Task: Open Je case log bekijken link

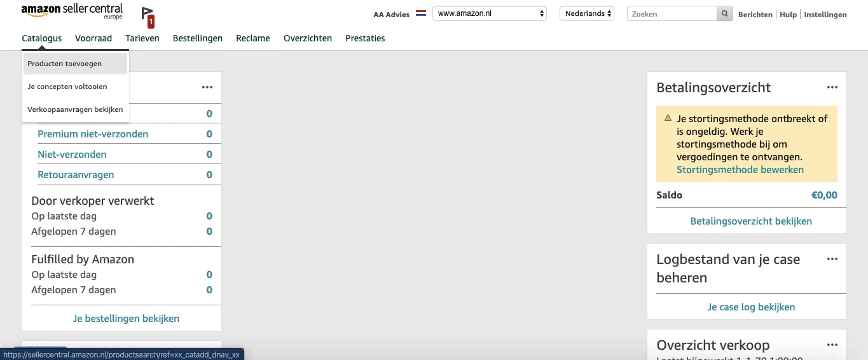Action: pyautogui.click(x=751, y=307)
